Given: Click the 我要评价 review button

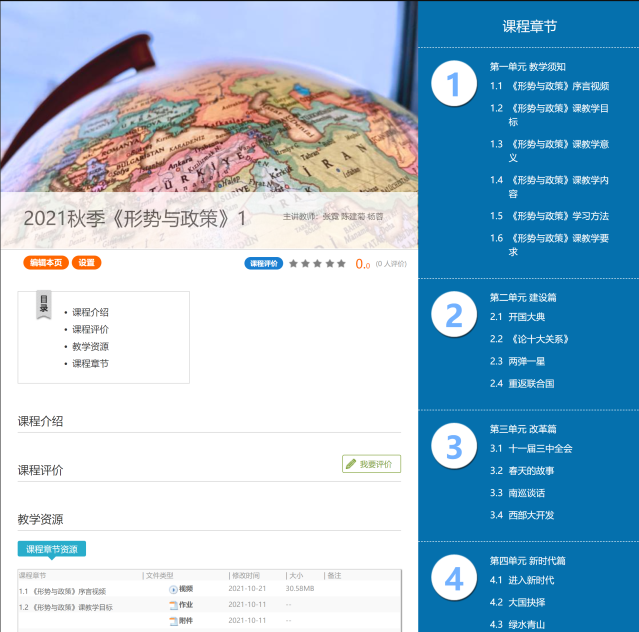Looking at the screenshot, I should pyautogui.click(x=371, y=464).
